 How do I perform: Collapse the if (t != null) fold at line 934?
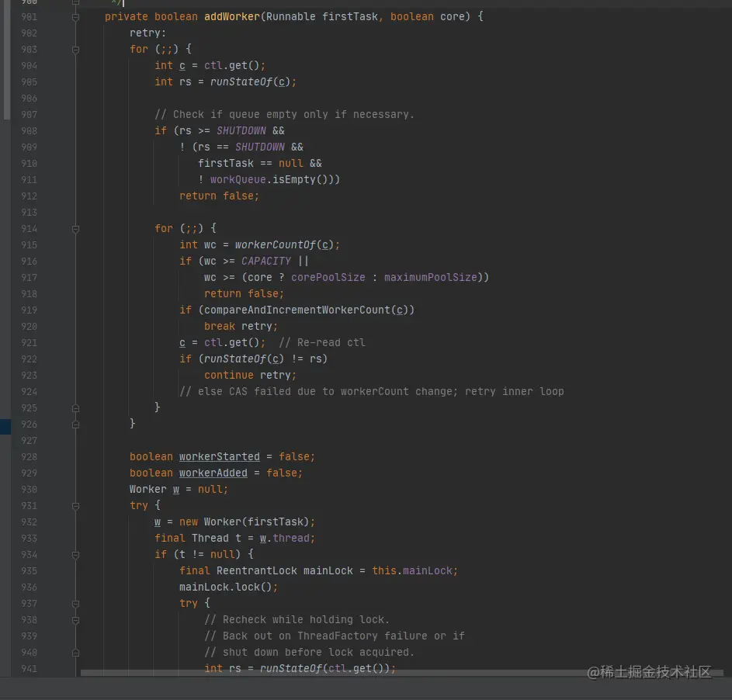tap(75, 555)
